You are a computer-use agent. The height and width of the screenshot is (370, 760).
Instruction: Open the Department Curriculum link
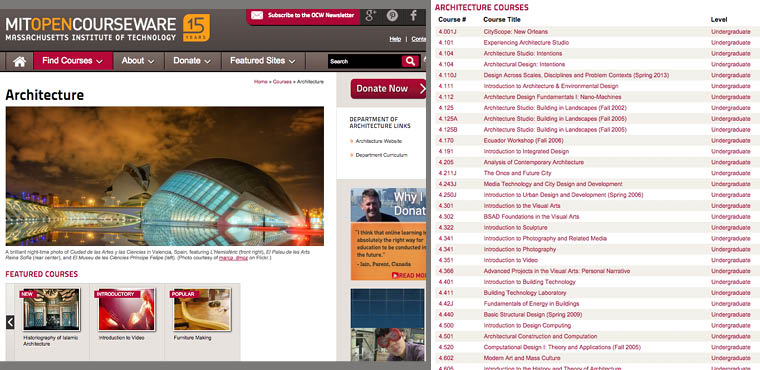pyautogui.click(x=381, y=155)
